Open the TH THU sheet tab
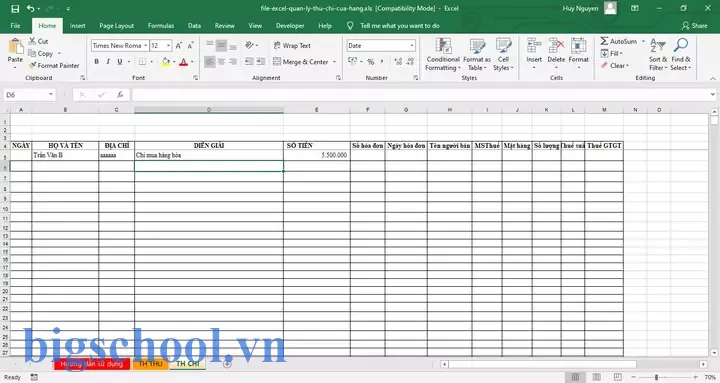The height and width of the screenshot is (383, 720). 151,364
